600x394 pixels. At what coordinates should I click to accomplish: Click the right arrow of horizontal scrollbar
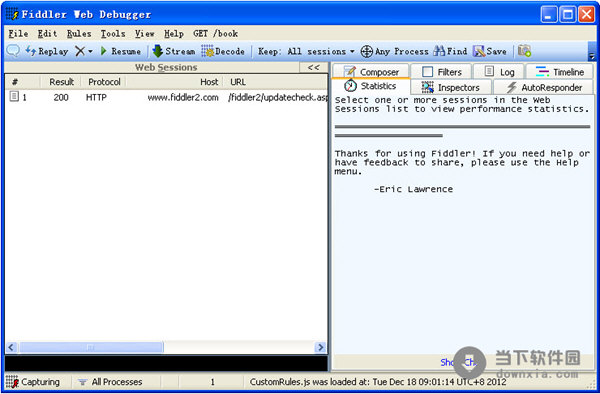tap(320, 347)
